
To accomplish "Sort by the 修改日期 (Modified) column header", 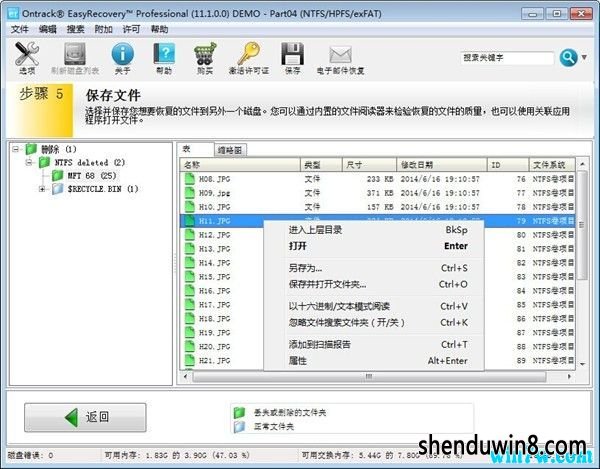I will pyautogui.click(x=442, y=165).
